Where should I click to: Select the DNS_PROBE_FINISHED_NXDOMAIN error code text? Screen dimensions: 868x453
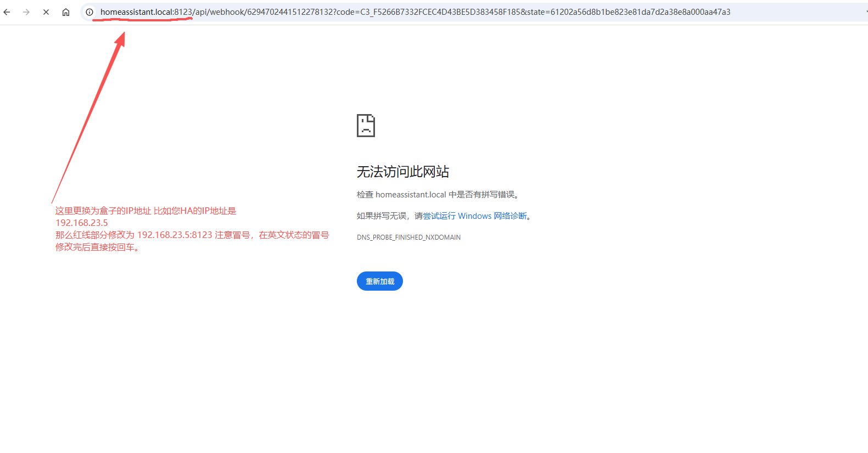408,237
